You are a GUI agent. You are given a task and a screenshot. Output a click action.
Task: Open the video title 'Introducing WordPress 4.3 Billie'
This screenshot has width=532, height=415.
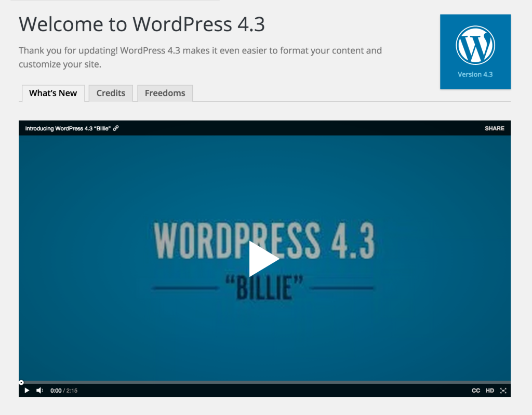[x=68, y=128]
